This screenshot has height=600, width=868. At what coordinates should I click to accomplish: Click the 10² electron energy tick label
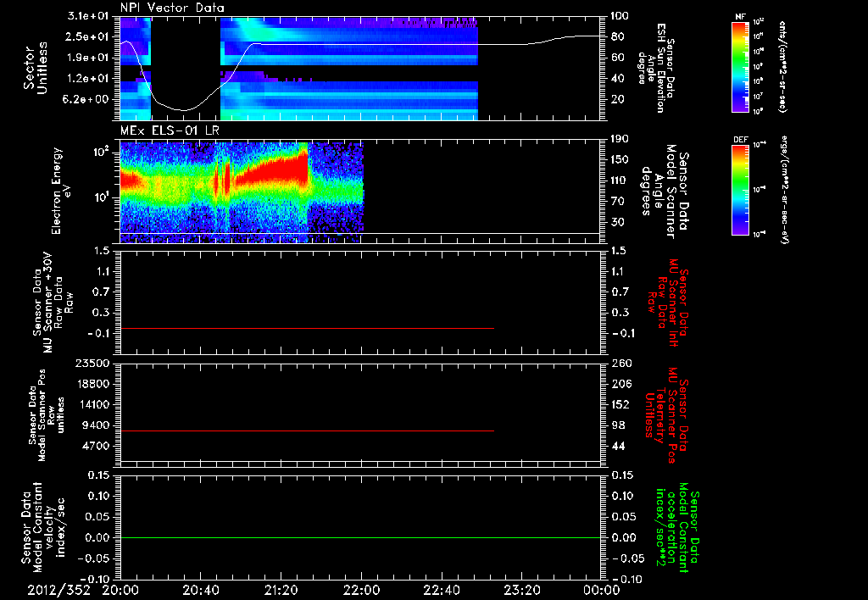tap(102, 151)
